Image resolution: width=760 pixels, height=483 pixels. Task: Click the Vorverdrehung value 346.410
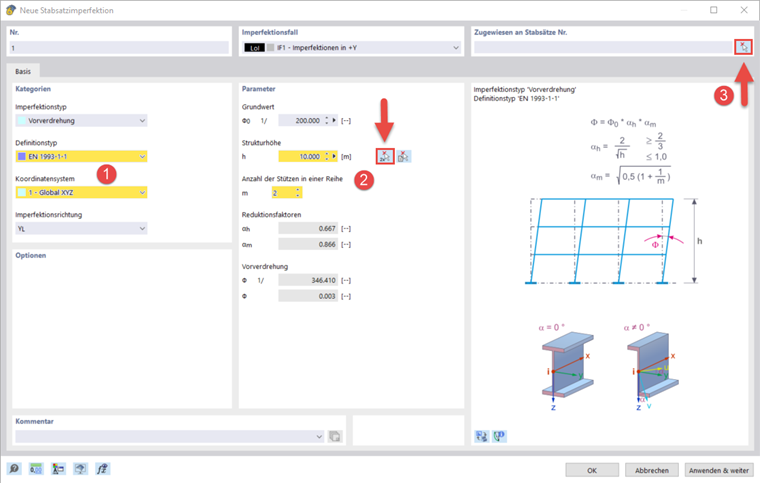coord(308,280)
